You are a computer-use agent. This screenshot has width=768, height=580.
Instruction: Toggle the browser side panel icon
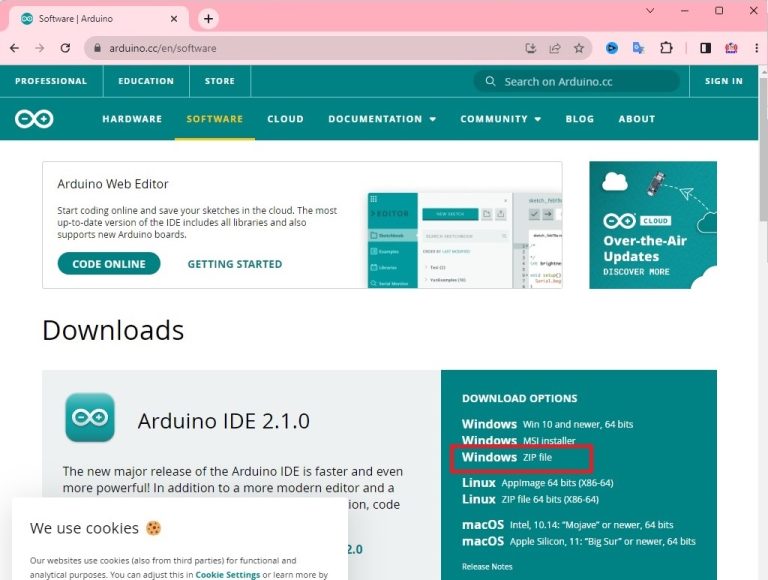click(x=705, y=48)
